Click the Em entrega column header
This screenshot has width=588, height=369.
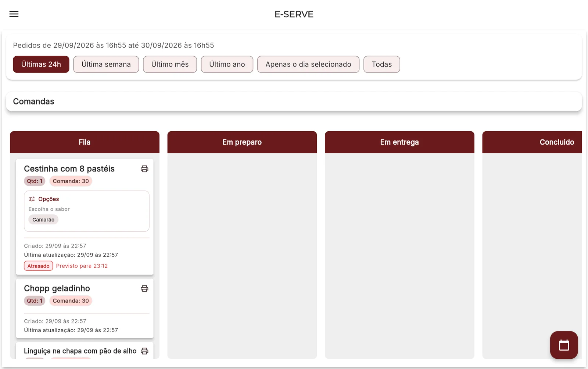tap(399, 142)
